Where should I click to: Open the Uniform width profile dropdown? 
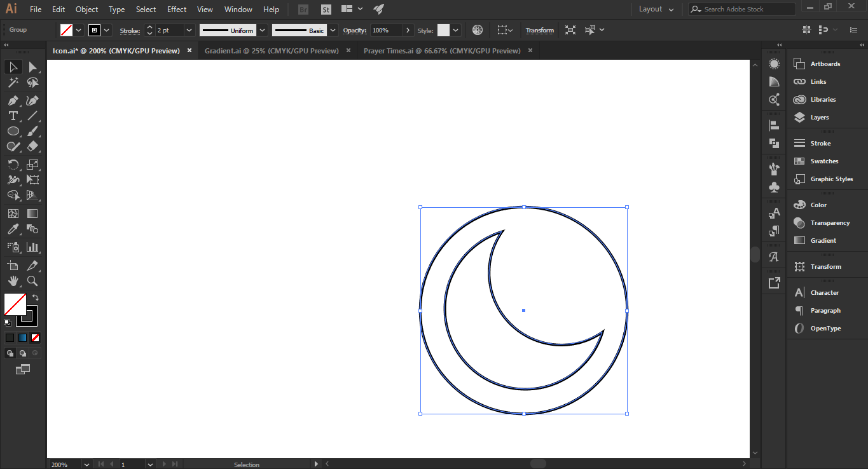[x=262, y=30]
